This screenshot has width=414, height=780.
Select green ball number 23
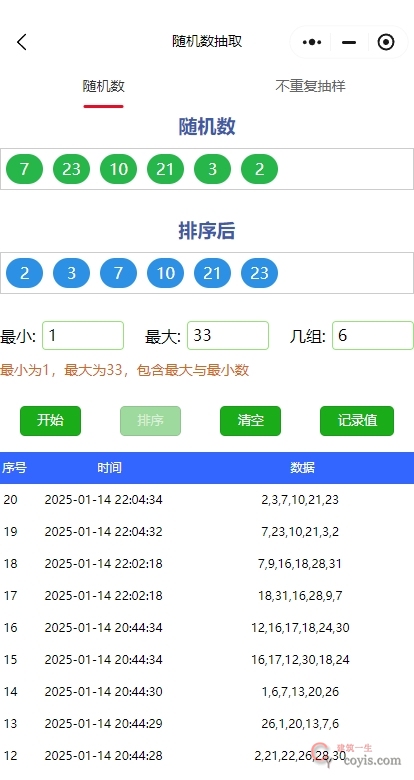71,169
